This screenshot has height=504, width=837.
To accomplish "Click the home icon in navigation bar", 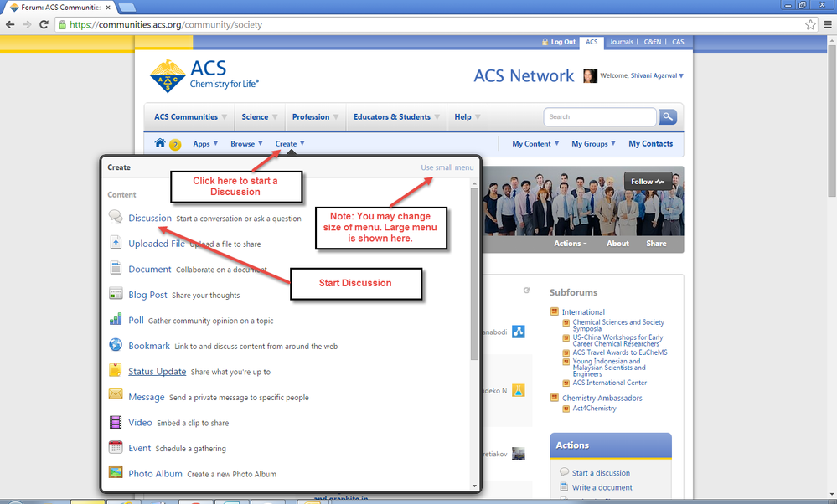I will point(160,143).
